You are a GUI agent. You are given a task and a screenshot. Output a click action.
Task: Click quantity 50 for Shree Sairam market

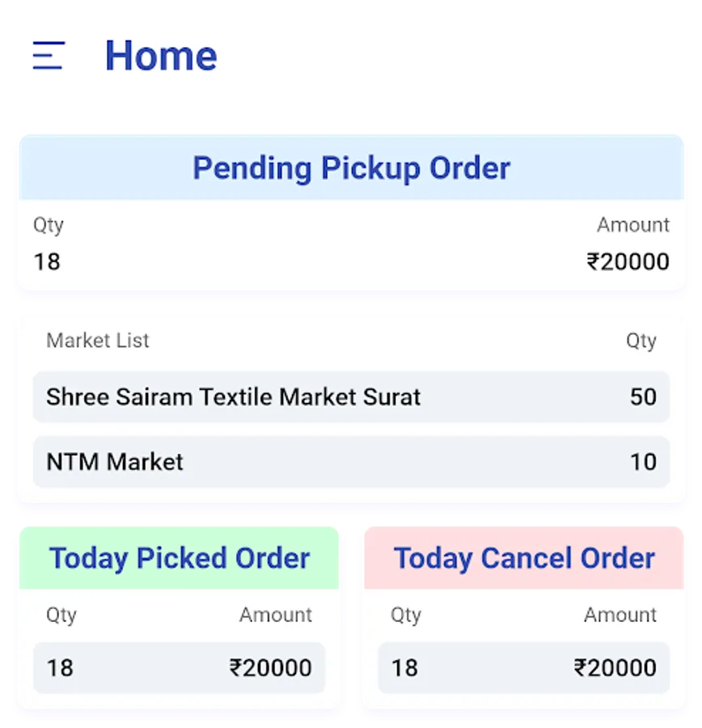[x=643, y=397]
